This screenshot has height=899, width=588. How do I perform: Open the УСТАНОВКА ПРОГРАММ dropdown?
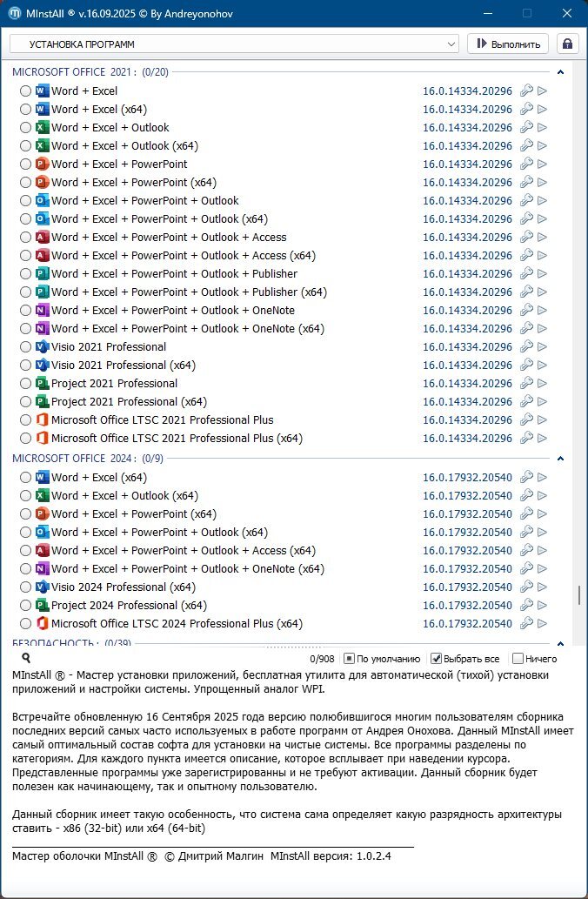(x=451, y=44)
